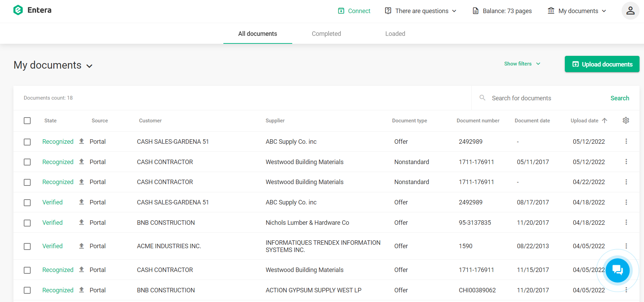Image resolution: width=644 pixels, height=302 pixels.
Task: Expand the Show filters panel
Action: coord(522,64)
